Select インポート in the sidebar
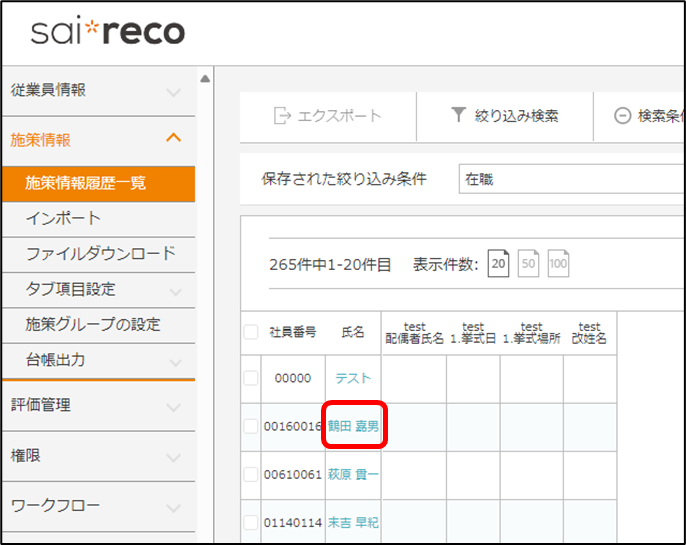 tap(63, 218)
